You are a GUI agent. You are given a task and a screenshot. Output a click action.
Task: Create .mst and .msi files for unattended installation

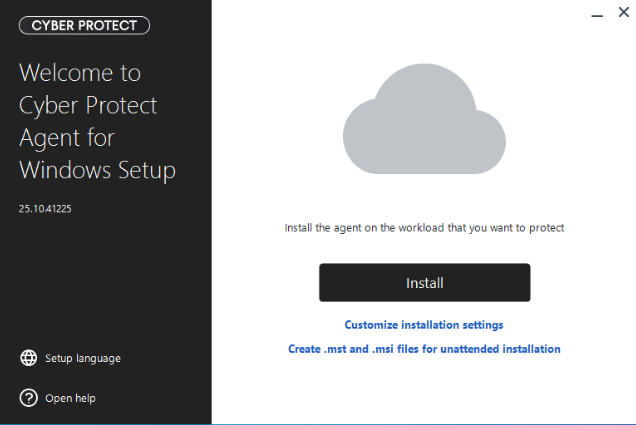424,349
